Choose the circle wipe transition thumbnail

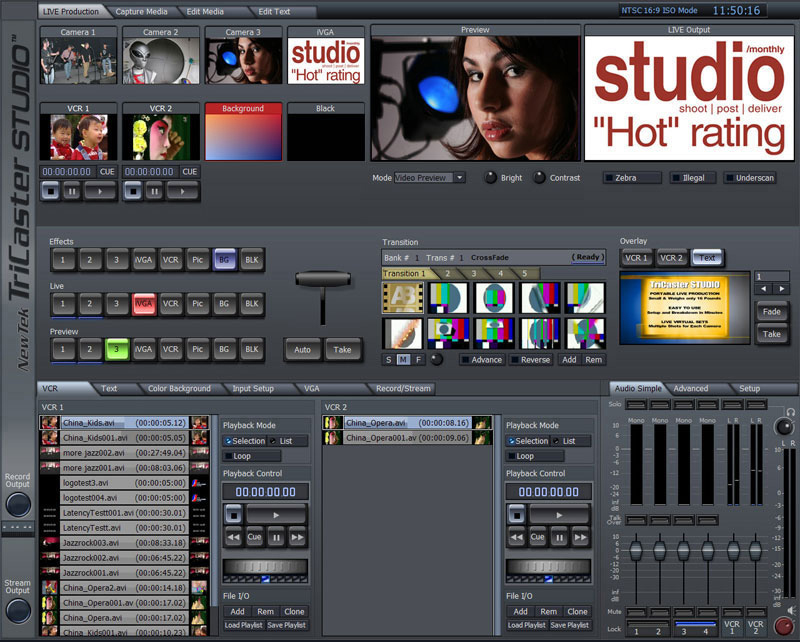click(494, 298)
